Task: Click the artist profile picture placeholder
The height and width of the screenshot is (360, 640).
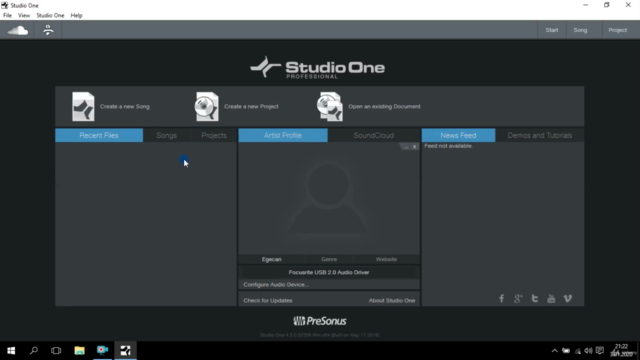Action: 329,199
